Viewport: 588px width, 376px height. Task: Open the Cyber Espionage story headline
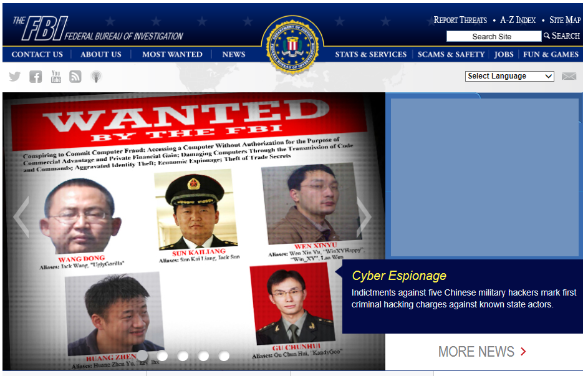tap(399, 276)
